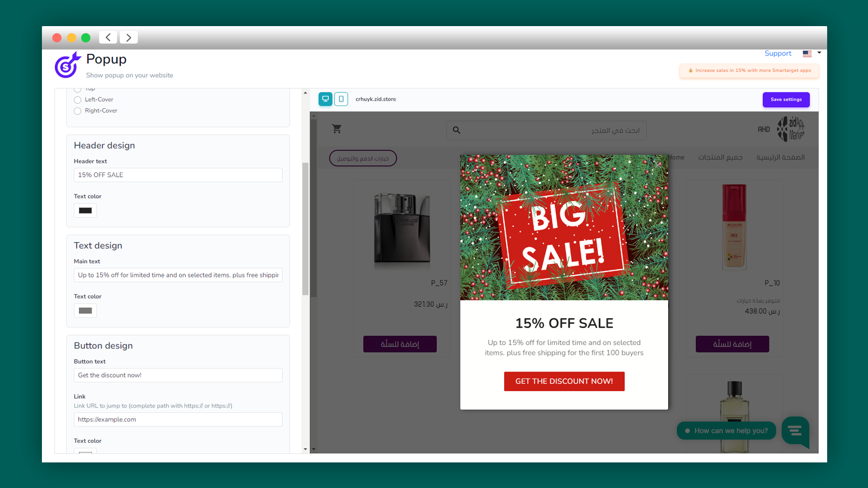
Task: Select the Right-Cover position option
Action: click(77, 111)
